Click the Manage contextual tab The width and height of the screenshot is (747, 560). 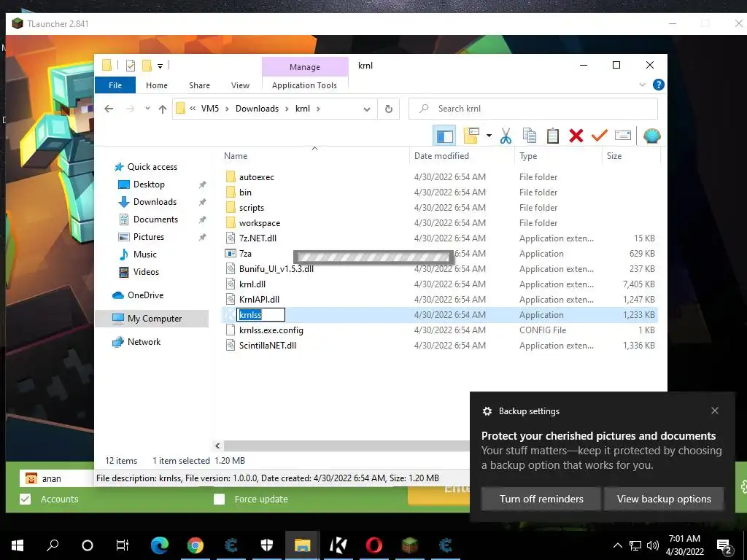(305, 67)
